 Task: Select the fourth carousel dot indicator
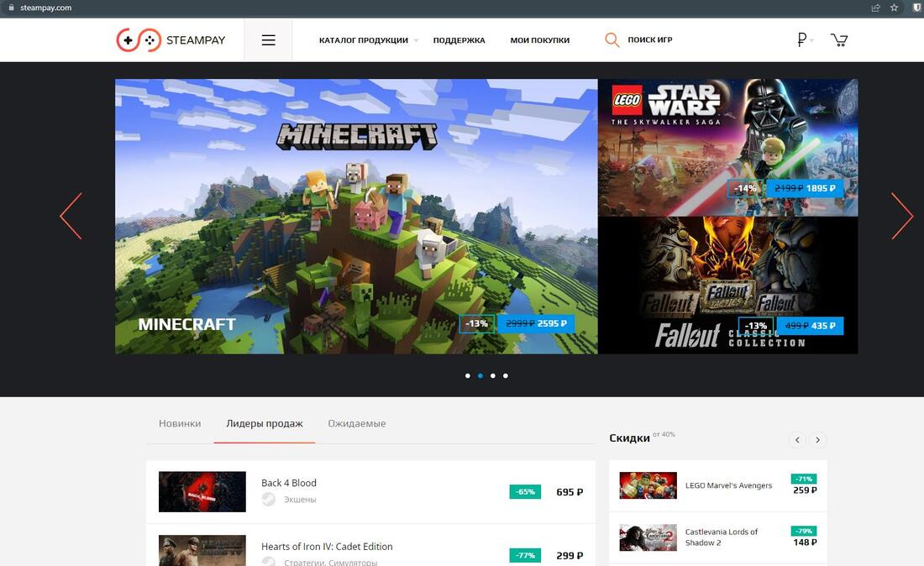[505, 375]
